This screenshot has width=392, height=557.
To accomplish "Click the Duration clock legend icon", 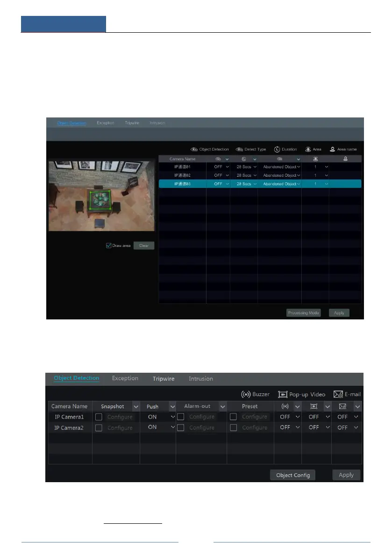I will click(x=277, y=149).
